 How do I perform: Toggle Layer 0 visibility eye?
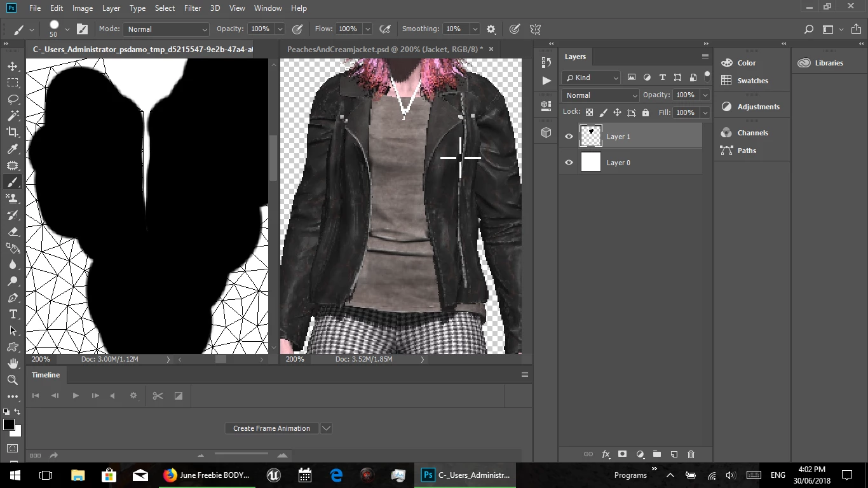click(x=569, y=163)
